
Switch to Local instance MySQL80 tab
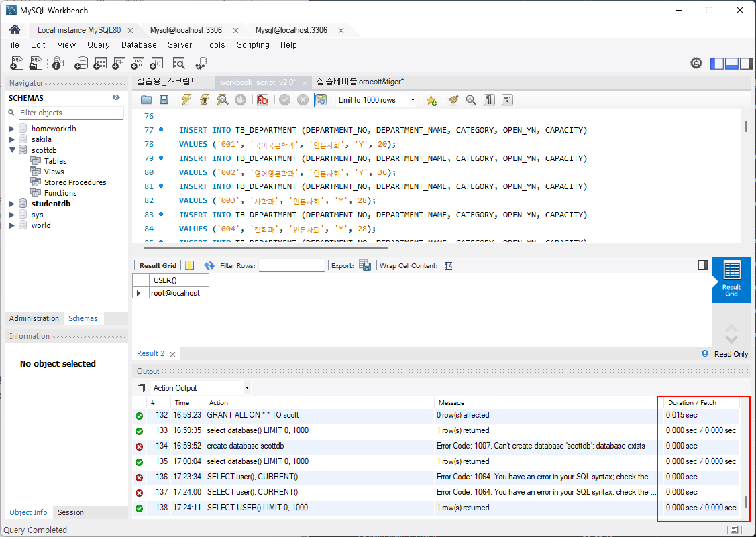(79, 30)
